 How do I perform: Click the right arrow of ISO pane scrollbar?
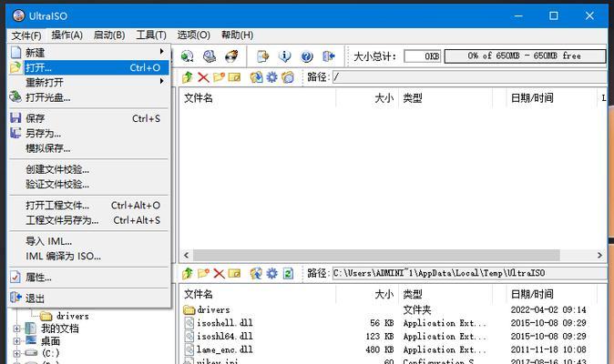[599, 256]
